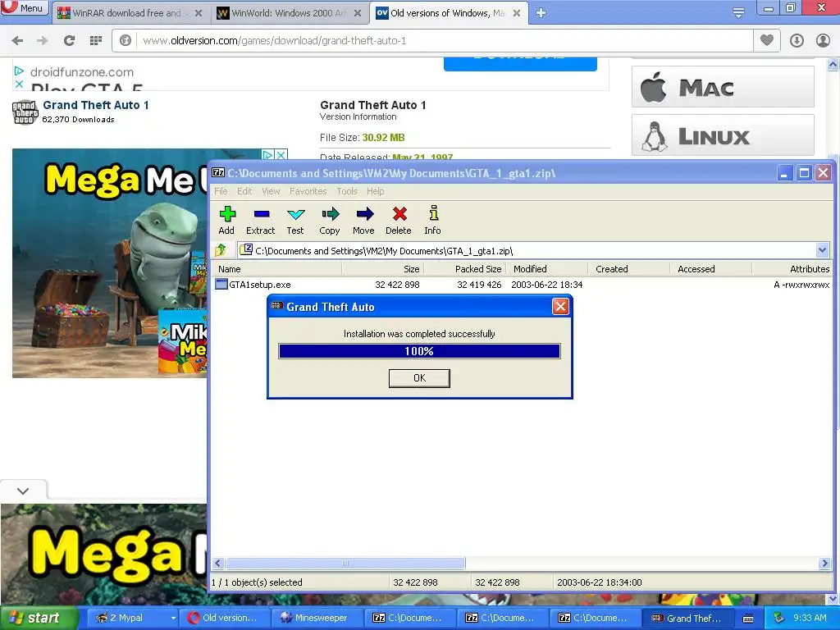Close the WinRAR download tab
This screenshot has height=630, width=840.
[199, 13]
